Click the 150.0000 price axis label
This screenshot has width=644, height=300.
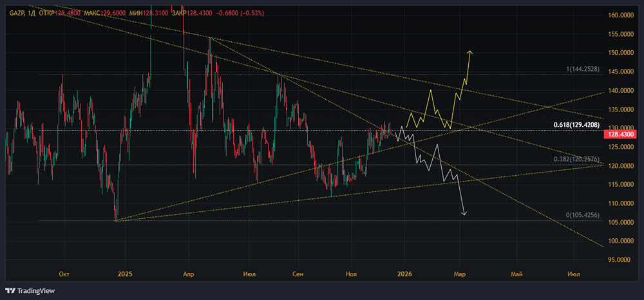pyautogui.click(x=621, y=53)
